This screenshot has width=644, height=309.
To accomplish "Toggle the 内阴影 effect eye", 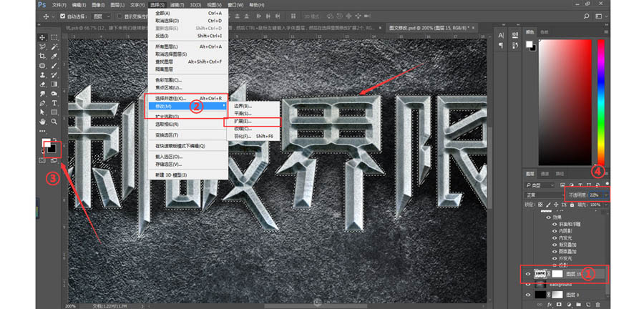I will click(555, 231).
